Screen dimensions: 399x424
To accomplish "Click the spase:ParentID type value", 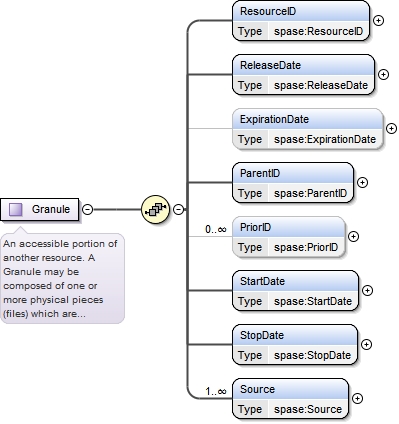I will coord(310,193).
